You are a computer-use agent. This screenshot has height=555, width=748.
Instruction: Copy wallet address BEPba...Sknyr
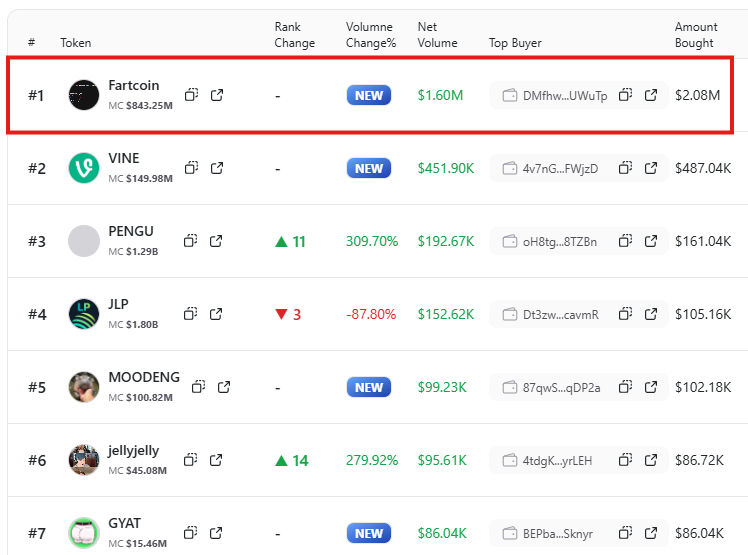tap(625, 533)
